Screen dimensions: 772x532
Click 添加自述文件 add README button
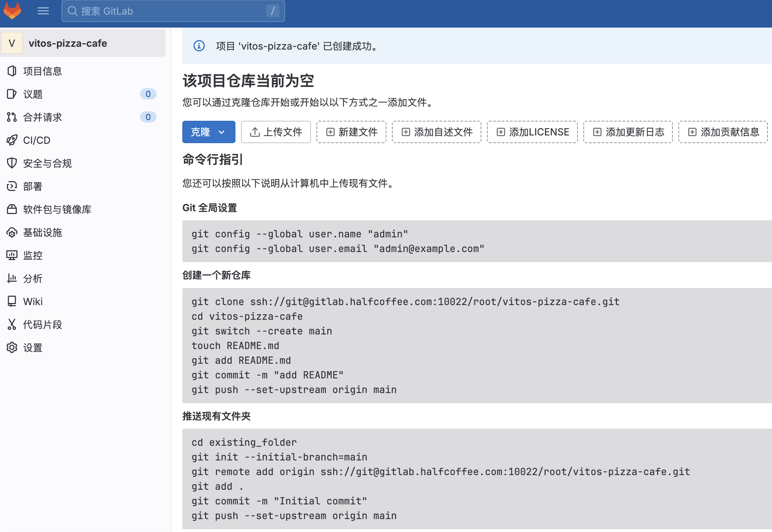click(436, 132)
